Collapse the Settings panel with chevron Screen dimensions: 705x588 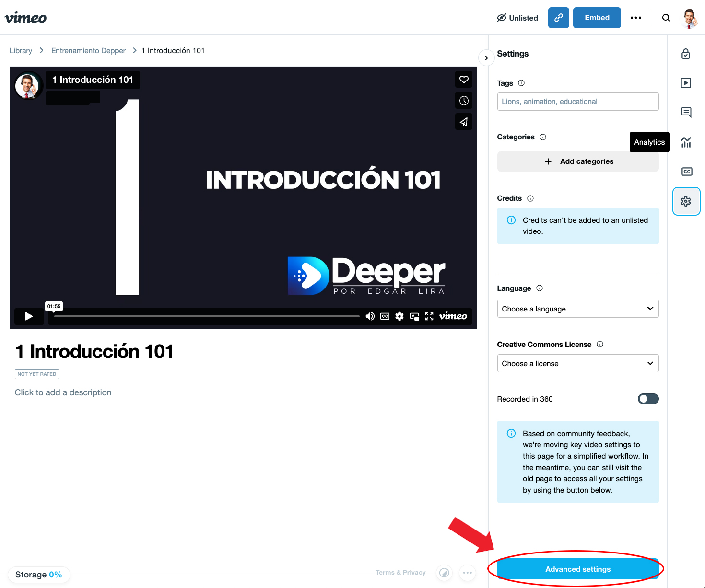click(x=486, y=58)
